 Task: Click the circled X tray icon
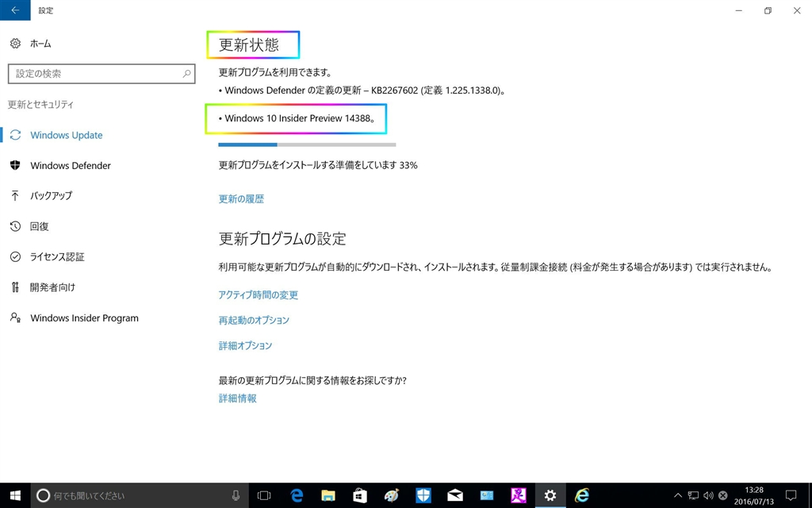click(x=723, y=495)
